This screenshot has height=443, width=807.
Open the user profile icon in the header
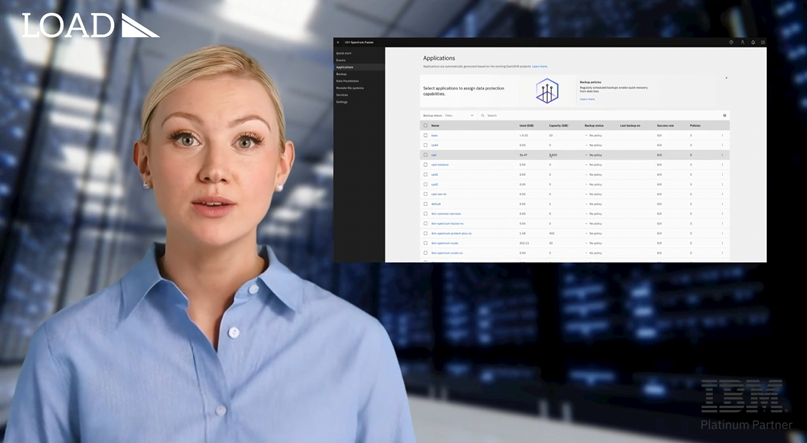tap(742, 42)
